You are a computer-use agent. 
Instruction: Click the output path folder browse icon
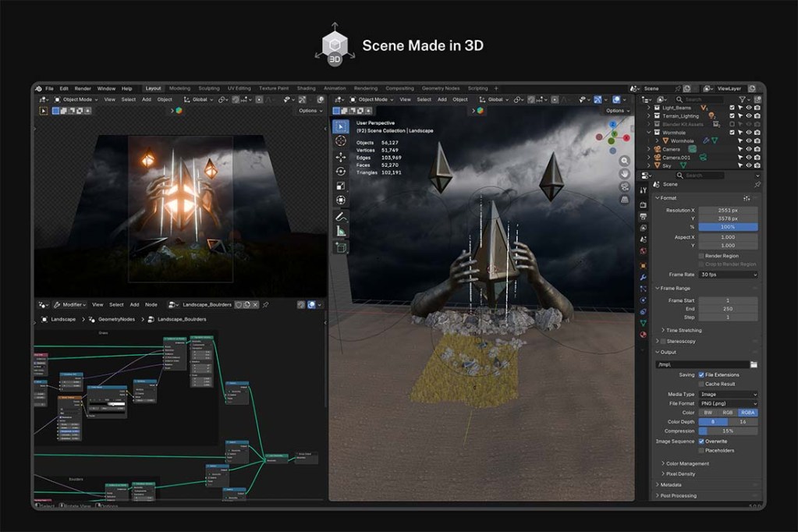pyautogui.click(x=754, y=364)
